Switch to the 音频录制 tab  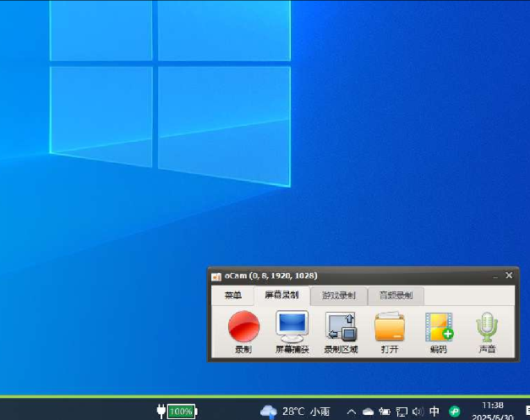pos(396,296)
